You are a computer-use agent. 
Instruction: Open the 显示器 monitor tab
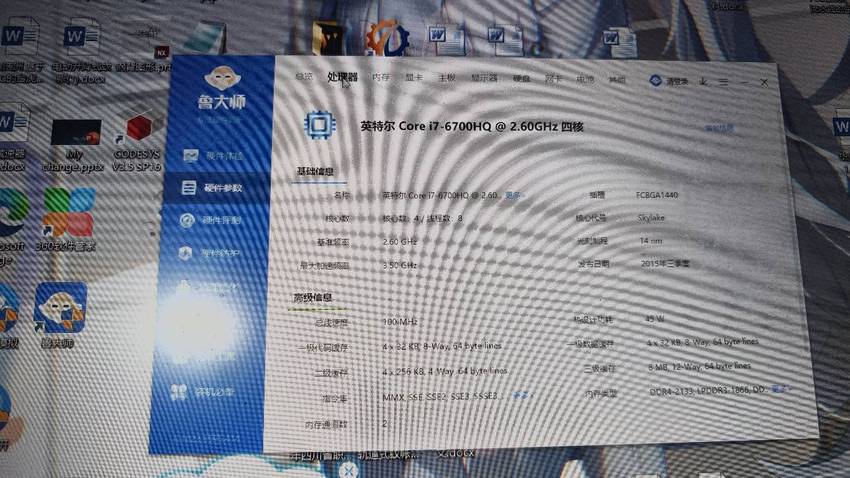point(484,78)
